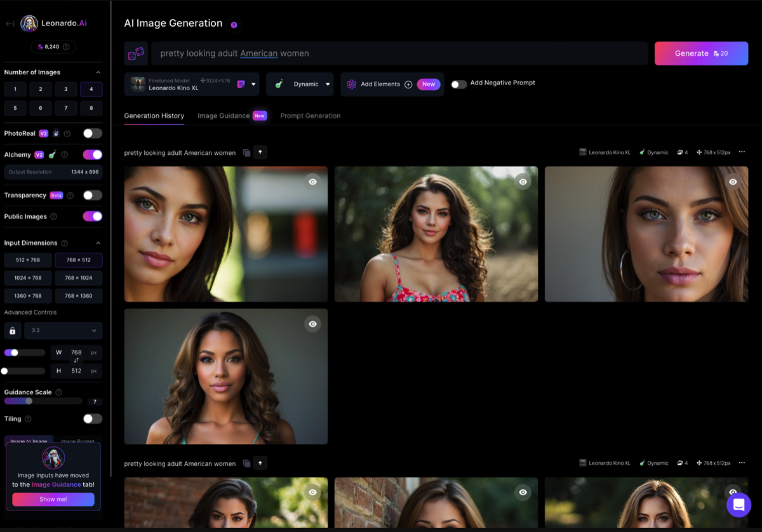Click the Show me! button
The width and height of the screenshot is (762, 532).
point(53,500)
